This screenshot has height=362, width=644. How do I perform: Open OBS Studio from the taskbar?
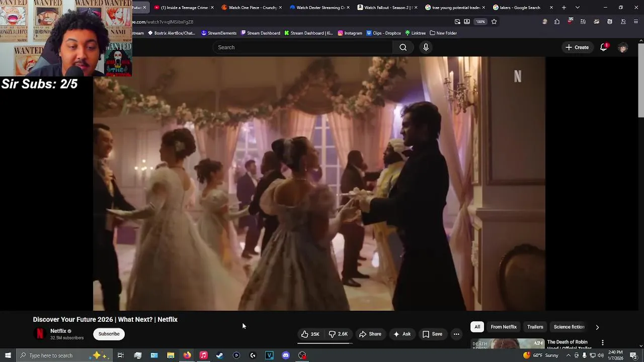point(302,355)
